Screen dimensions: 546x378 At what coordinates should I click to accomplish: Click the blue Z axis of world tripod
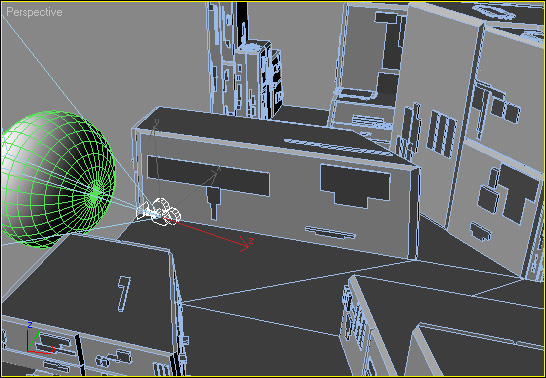pyautogui.click(x=28, y=339)
